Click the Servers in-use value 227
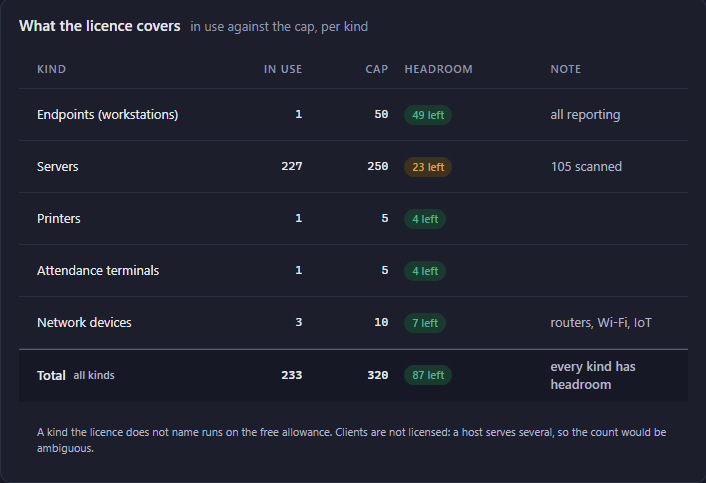 click(292, 166)
